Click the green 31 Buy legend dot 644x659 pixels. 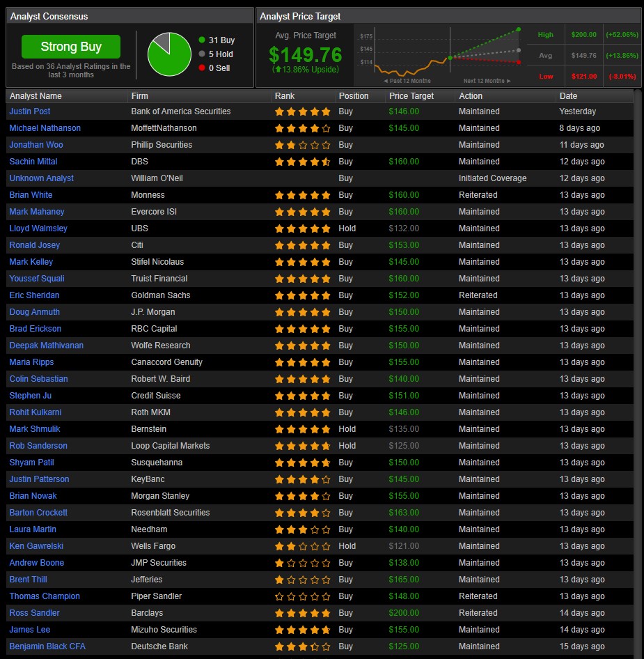(x=202, y=40)
